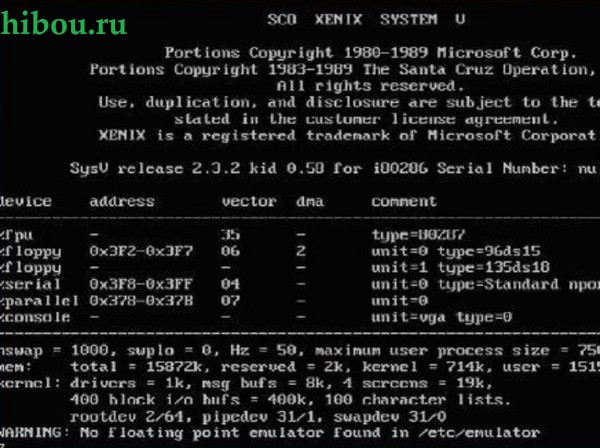The width and height of the screenshot is (600, 448).
Task: Click dma value "2" in the floppy row
Action: [301, 251]
